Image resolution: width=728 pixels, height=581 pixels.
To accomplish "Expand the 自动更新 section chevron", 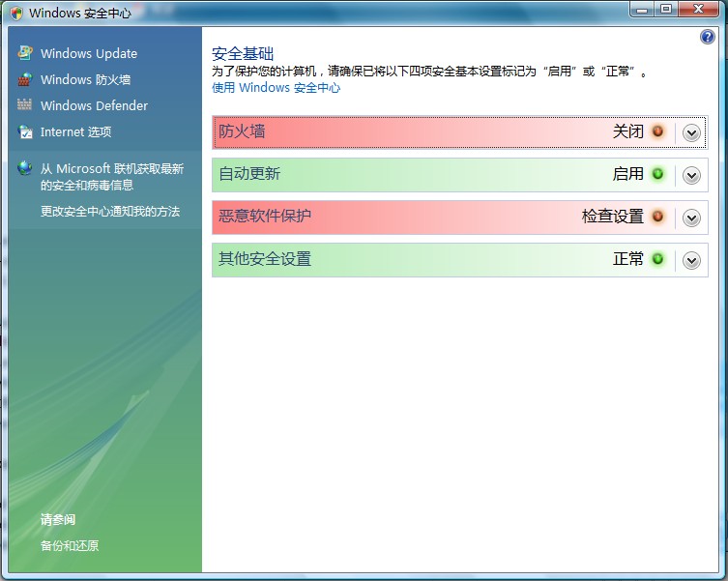I will point(691,176).
